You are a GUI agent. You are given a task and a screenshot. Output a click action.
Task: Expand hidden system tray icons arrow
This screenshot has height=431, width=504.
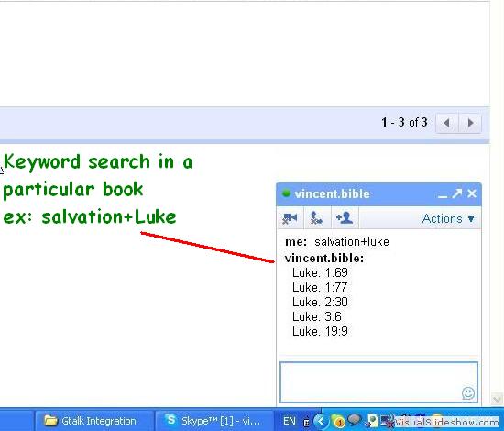[321, 421]
